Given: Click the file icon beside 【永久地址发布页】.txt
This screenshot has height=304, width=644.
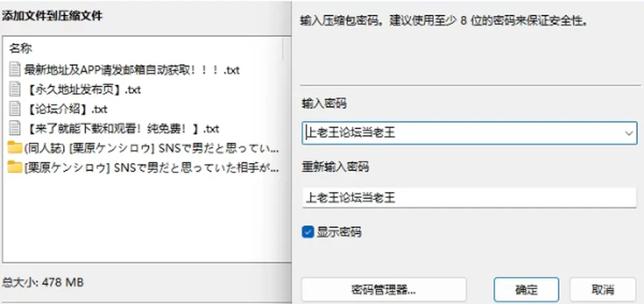Looking at the screenshot, I should (x=15, y=89).
